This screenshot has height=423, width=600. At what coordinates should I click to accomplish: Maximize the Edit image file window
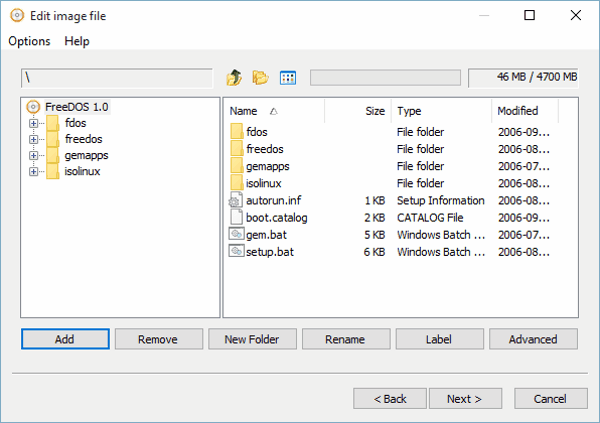529,15
